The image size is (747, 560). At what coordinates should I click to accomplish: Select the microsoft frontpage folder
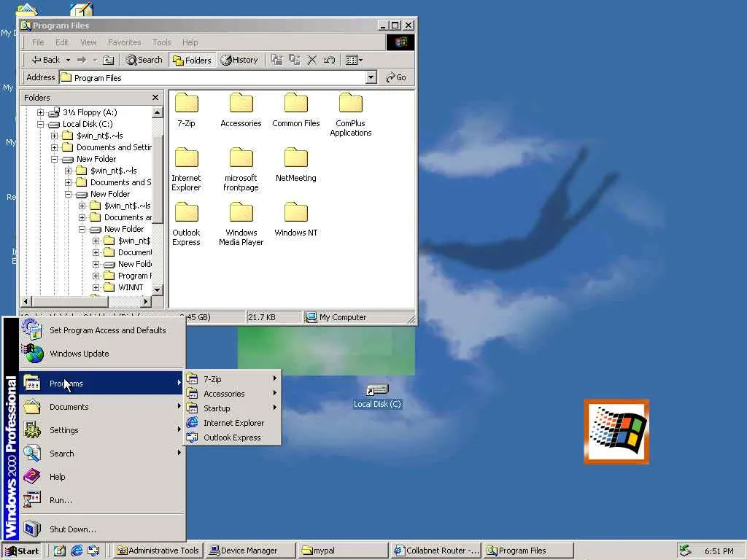(241, 169)
